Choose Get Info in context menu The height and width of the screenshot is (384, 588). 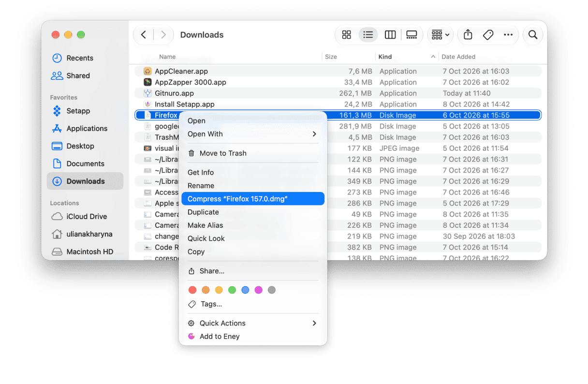click(x=253, y=172)
